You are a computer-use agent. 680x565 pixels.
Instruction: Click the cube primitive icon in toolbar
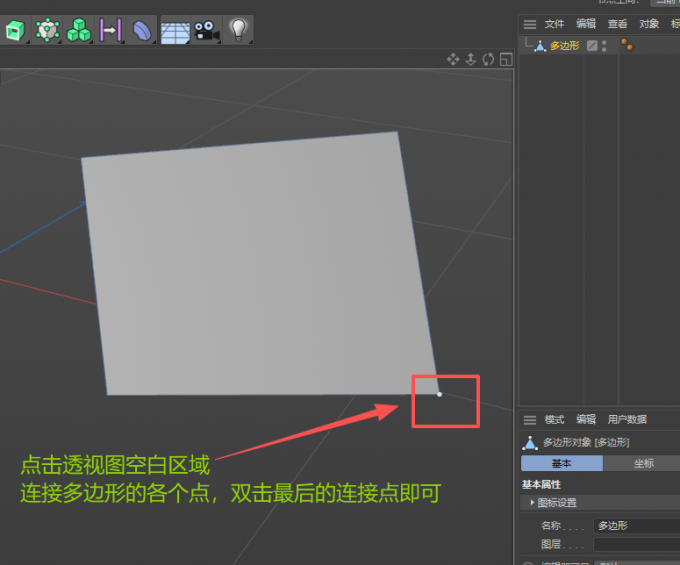coord(14,31)
